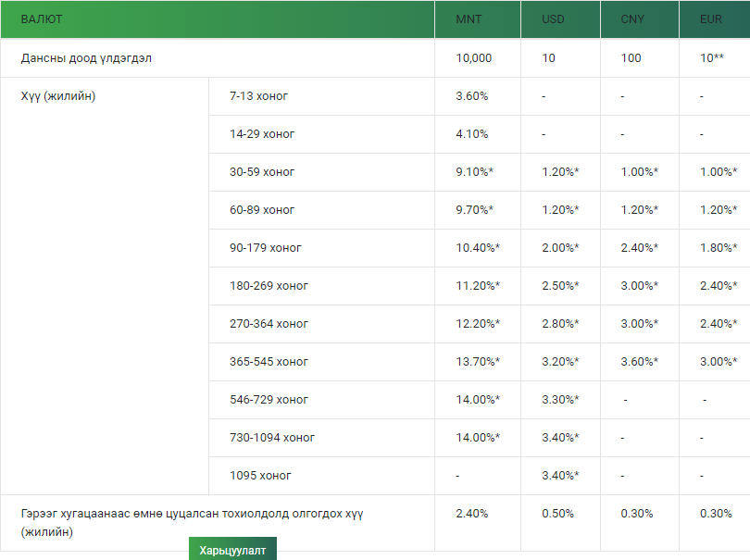
Task: Select the EUR column header
Action: (715, 19)
